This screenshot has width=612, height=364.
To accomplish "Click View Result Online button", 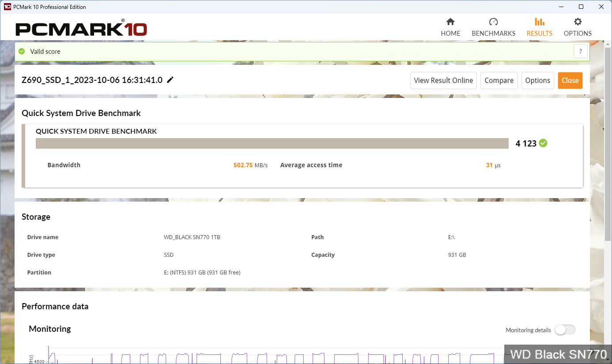I will (443, 80).
